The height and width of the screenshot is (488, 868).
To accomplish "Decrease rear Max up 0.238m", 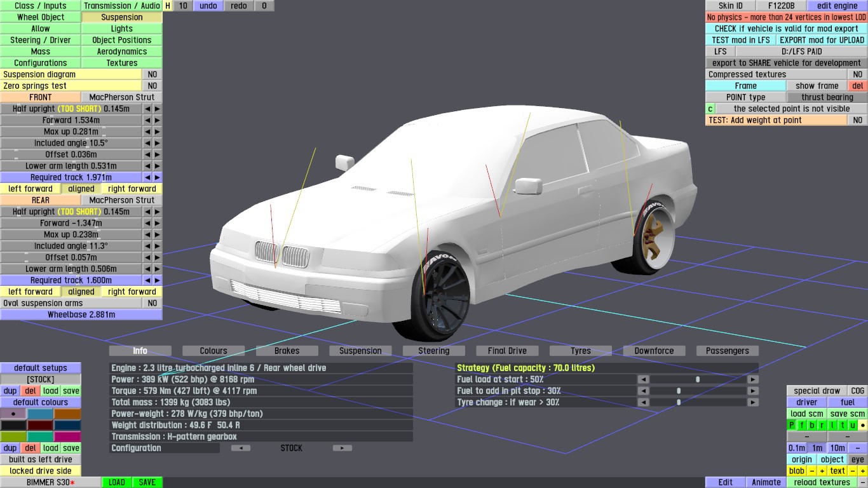I will [147, 234].
